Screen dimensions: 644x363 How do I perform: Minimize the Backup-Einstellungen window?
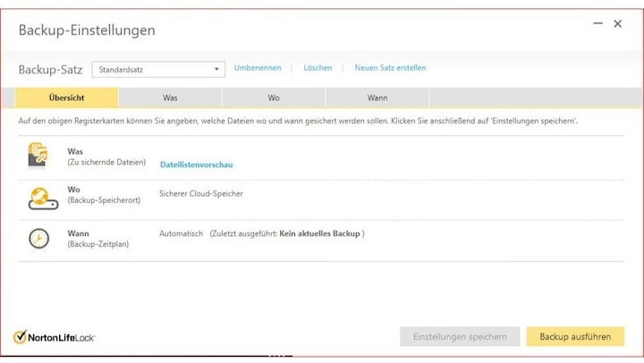point(598,24)
